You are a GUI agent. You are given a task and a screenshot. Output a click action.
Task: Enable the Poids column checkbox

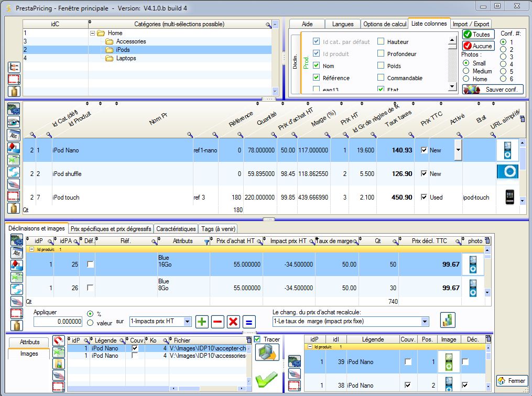click(x=381, y=65)
